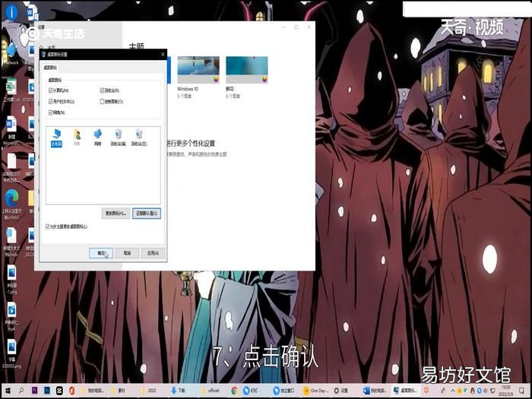Close the 桌面图标设置 dialog

(163, 54)
